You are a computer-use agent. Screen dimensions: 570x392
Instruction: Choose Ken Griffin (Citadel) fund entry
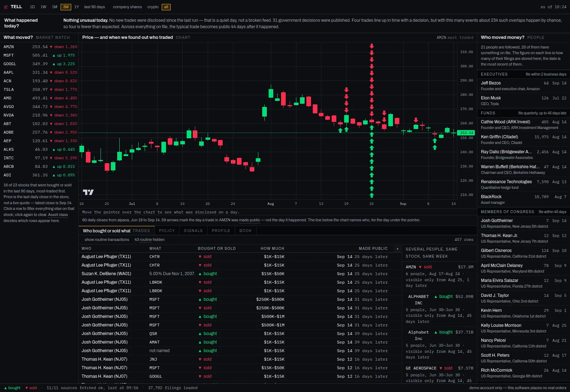[524, 139]
